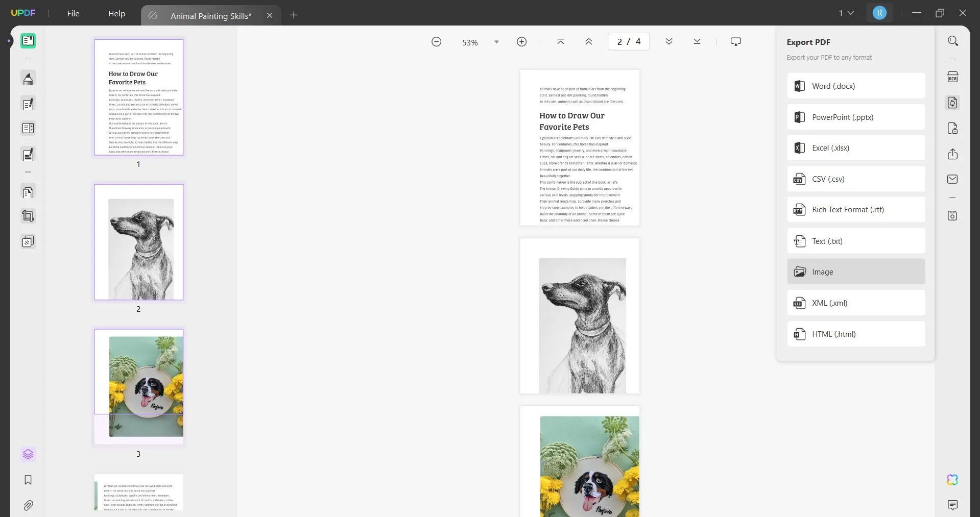
Task: Go to the next page arrow
Action: (x=669, y=42)
